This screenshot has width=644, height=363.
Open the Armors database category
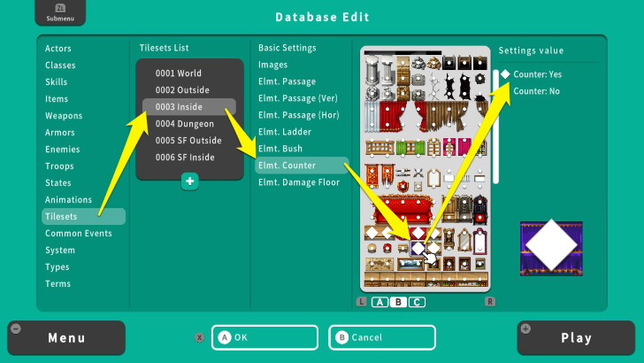tap(60, 133)
